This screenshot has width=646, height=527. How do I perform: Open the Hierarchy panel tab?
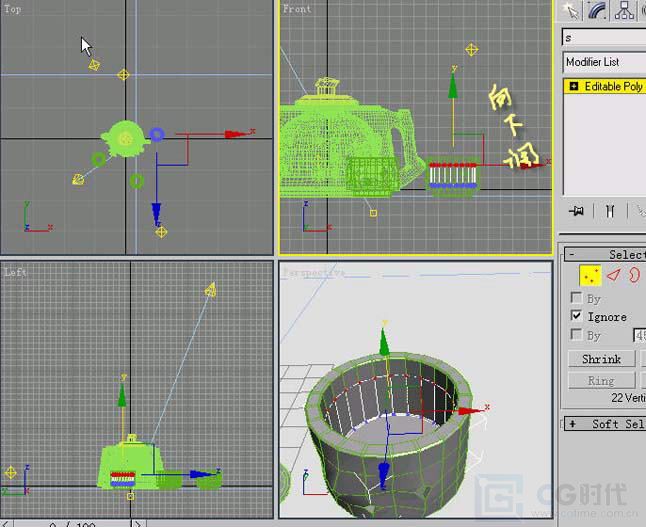coord(624,11)
